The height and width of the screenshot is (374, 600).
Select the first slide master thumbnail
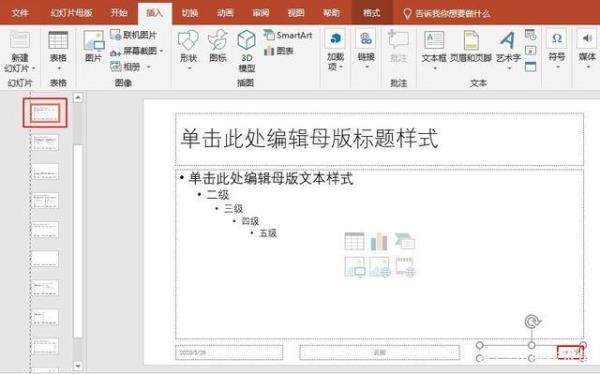pos(45,113)
